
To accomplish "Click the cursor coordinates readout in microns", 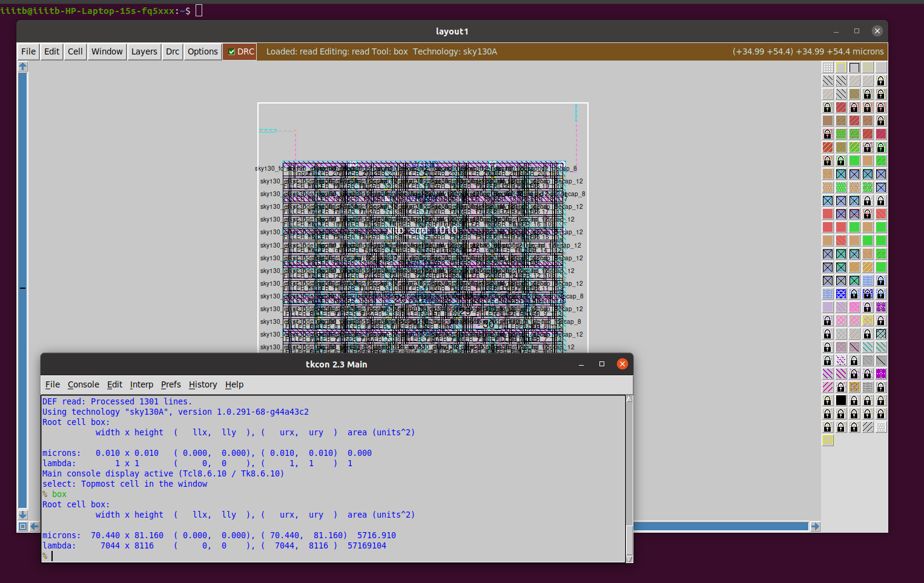I will [808, 51].
